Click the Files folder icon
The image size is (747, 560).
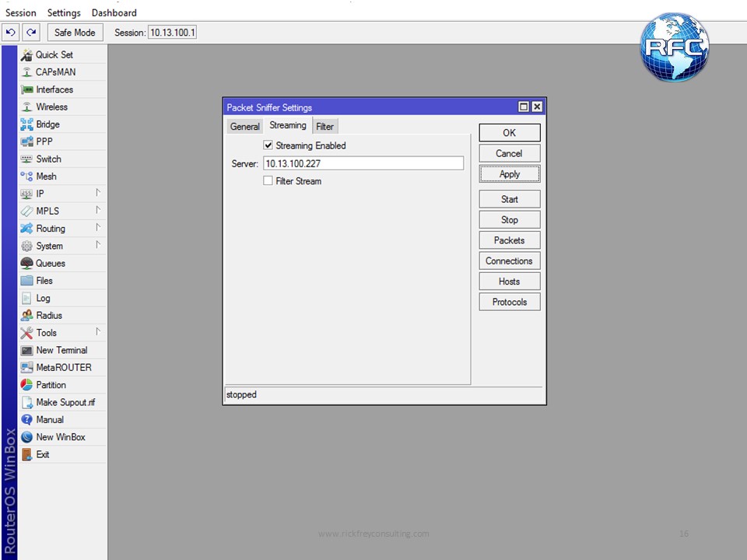click(x=26, y=281)
